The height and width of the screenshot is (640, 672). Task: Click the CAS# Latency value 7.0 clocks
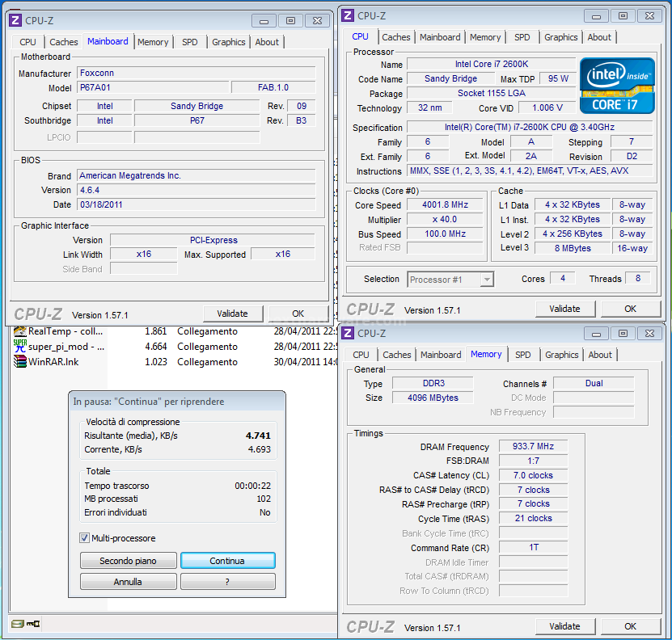pos(534,475)
